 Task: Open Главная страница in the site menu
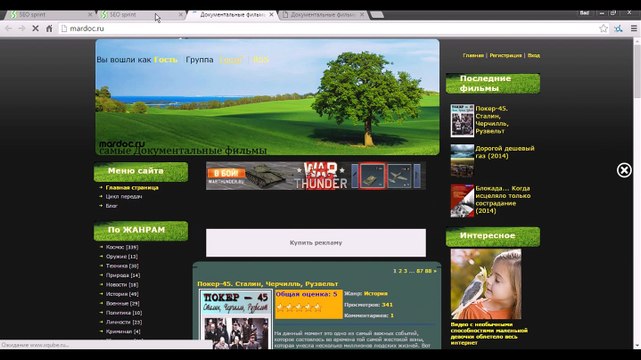132,188
